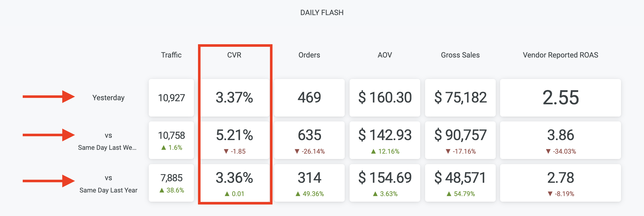Click the green up triangle next to 1.6%
The height and width of the screenshot is (216, 644).
164,147
